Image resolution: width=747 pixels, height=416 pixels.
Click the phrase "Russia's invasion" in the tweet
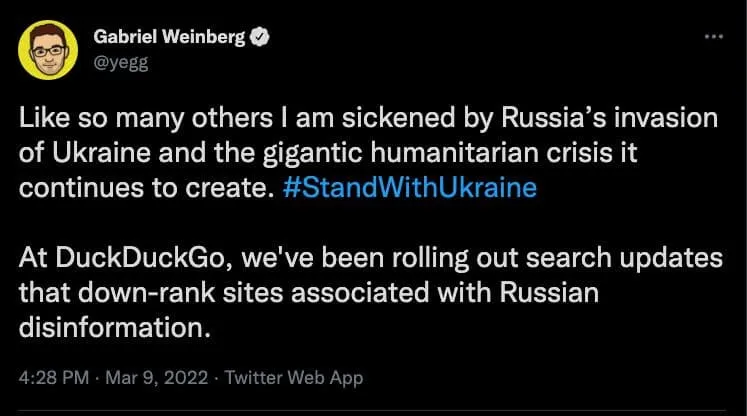pyautogui.click(x=609, y=118)
